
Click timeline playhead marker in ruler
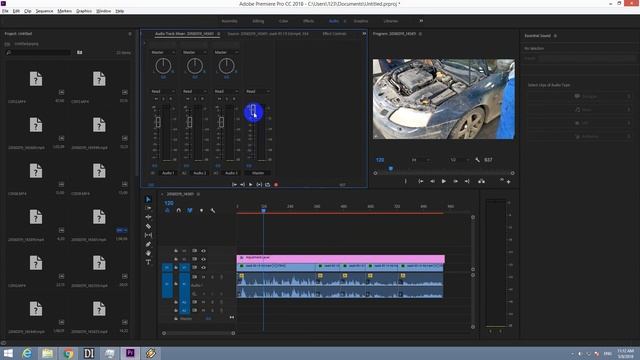263,210
